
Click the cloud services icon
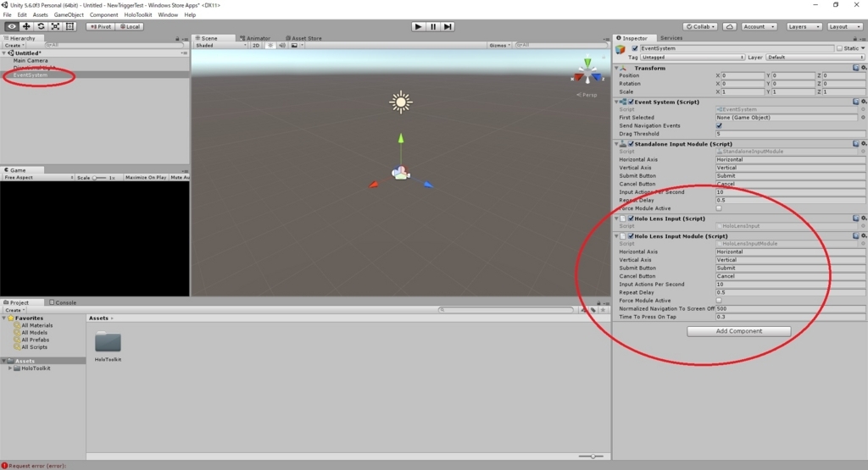pos(730,26)
